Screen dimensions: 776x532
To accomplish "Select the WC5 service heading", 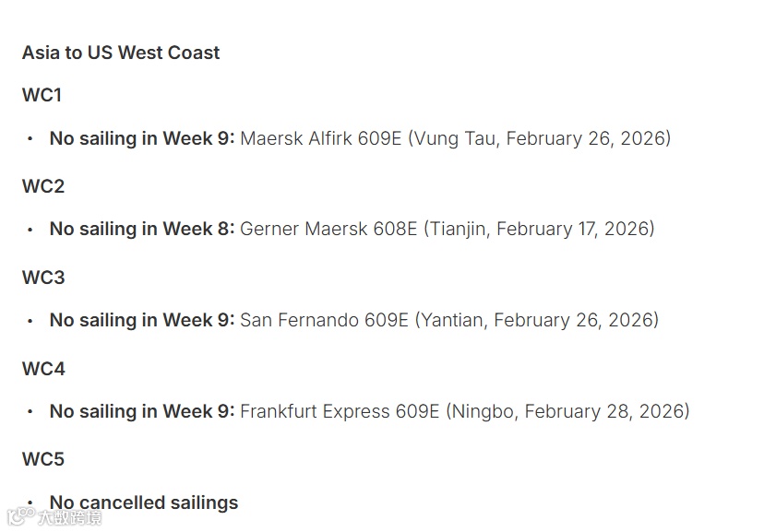I will click(43, 459).
